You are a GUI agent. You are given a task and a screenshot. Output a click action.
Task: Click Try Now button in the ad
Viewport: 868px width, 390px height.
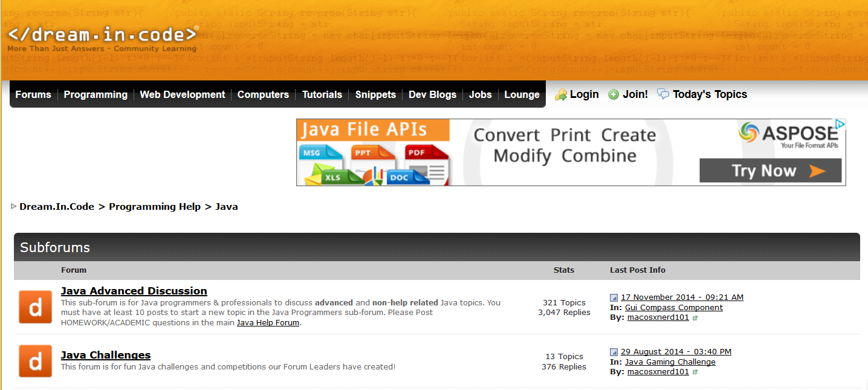771,171
